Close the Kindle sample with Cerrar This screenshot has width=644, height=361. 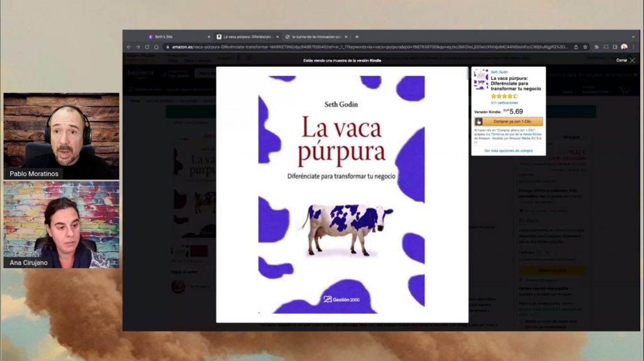point(626,60)
